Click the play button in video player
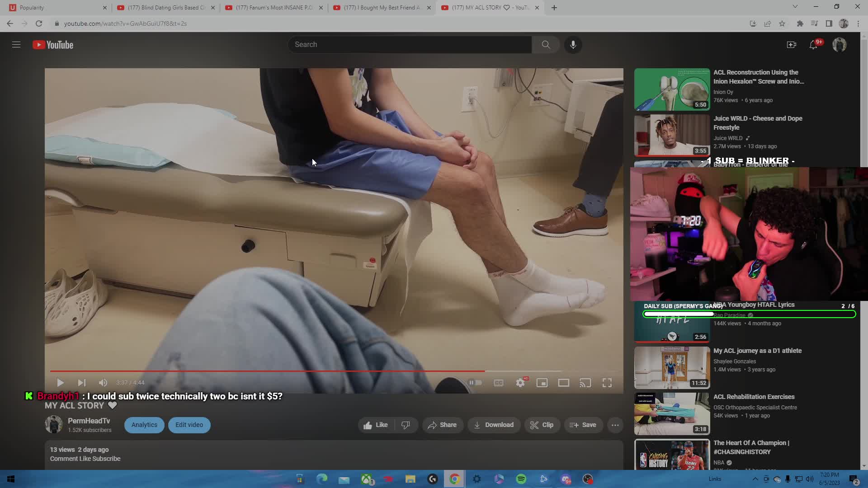This screenshot has height=488, width=868. (60, 383)
